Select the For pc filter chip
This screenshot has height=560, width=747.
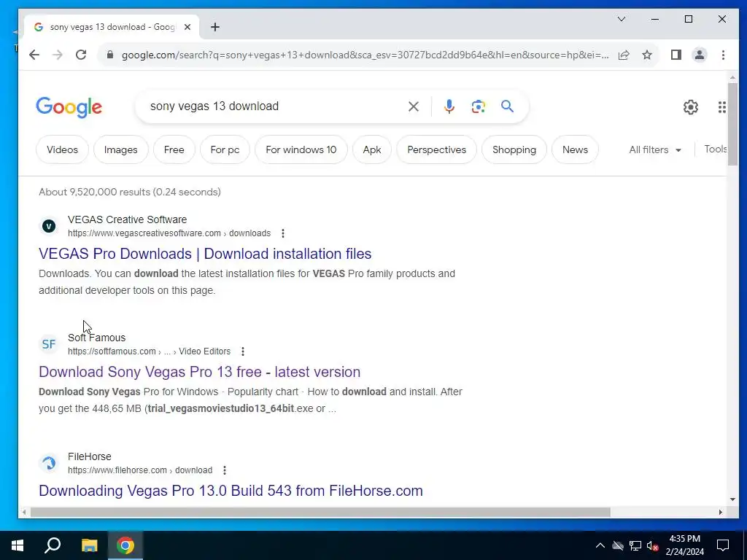tap(225, 149)
